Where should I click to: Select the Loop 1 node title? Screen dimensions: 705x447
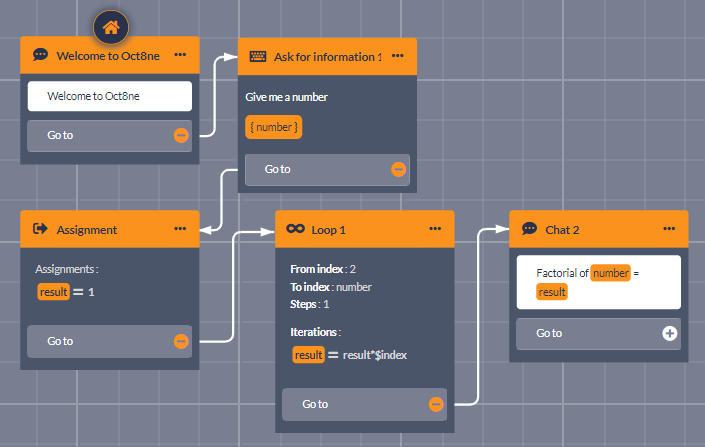(328, 229)
